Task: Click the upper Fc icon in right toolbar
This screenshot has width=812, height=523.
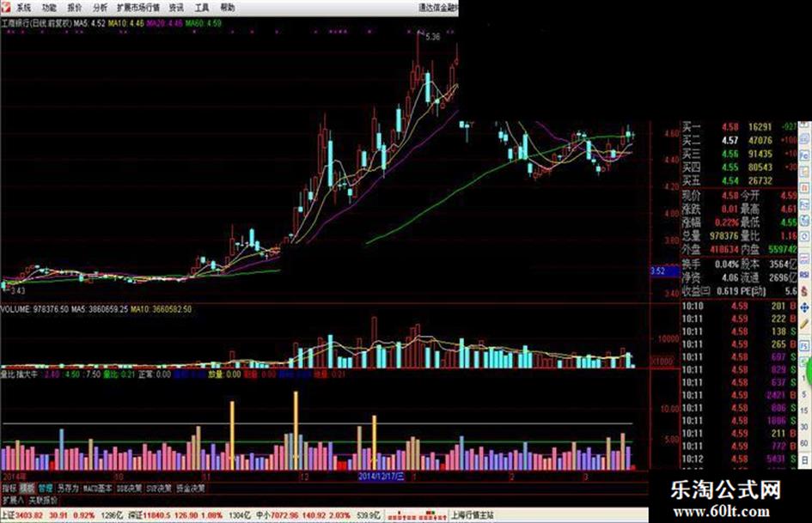Action: [804, 155]
